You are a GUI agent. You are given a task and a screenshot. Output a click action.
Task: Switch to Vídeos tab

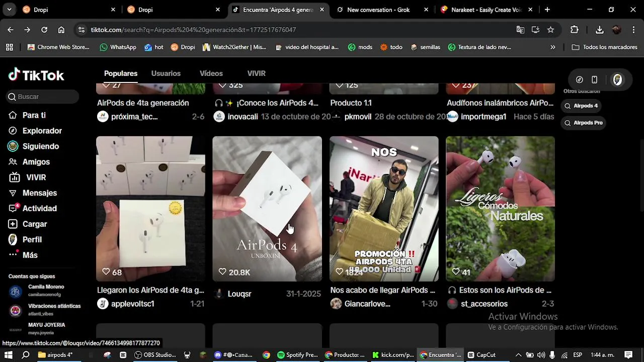click(x=211, y=73)
